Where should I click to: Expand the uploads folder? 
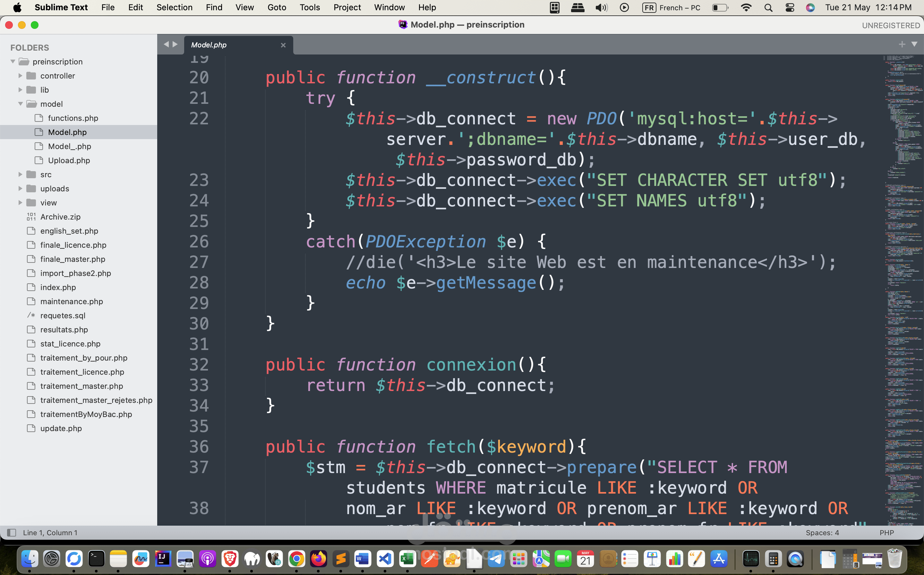click(x=21, y=189)
